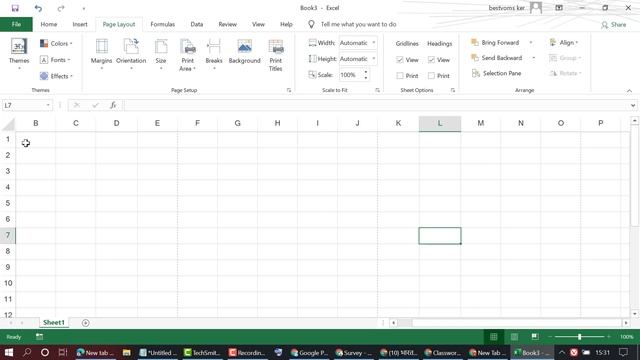Toggle Gridlines Print checkbox

pyautogui.click(x=400, y=76)
